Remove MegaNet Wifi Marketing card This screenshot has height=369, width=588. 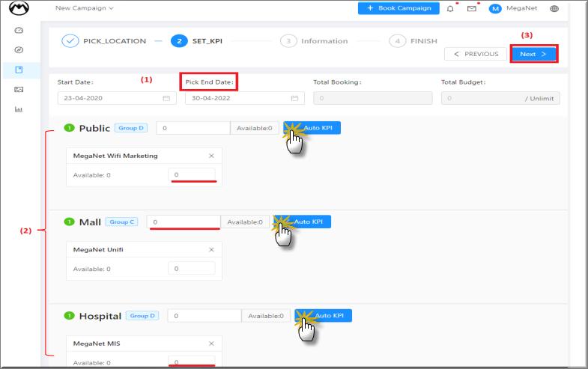tap(211, 156)
